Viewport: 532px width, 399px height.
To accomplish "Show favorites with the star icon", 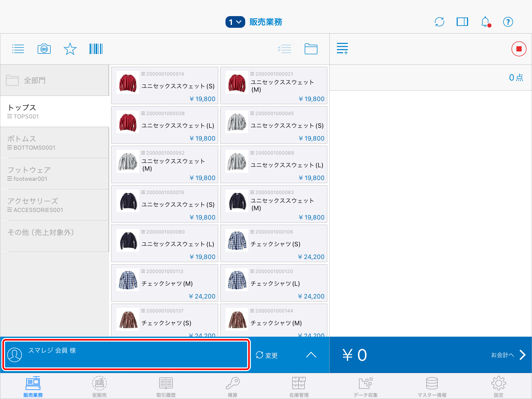I will coord(70,49).
